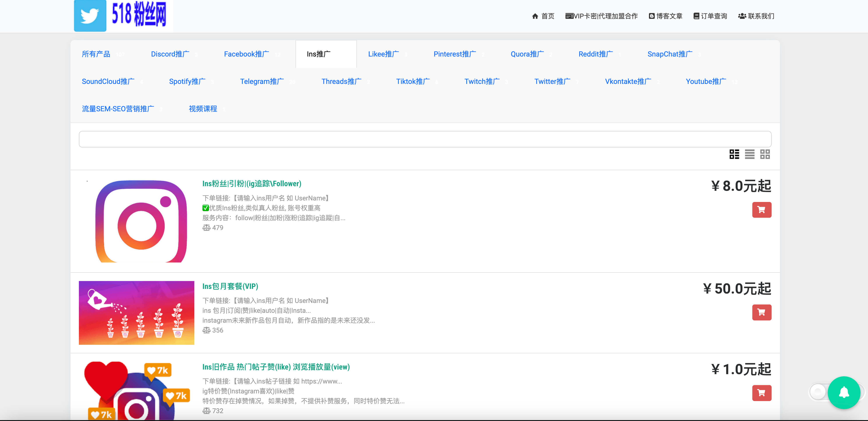Open Ins粉丝|引粉|(ig追踪\Follower) product title
Image resolution: width=868 pixels, height=421 pixels.
[252, 184]
